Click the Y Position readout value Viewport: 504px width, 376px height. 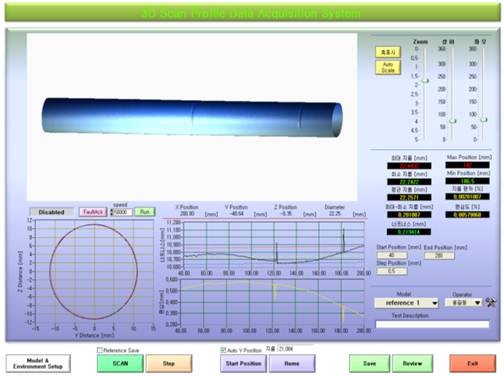click(236, 214)
